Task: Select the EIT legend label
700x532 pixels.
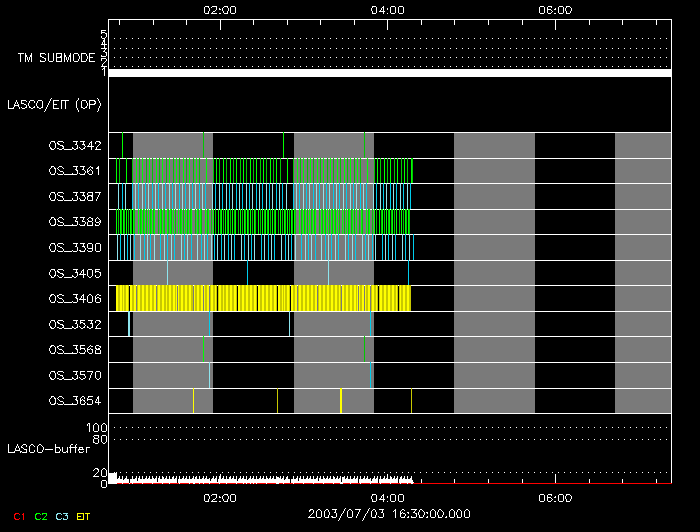Action: [84, 515]
